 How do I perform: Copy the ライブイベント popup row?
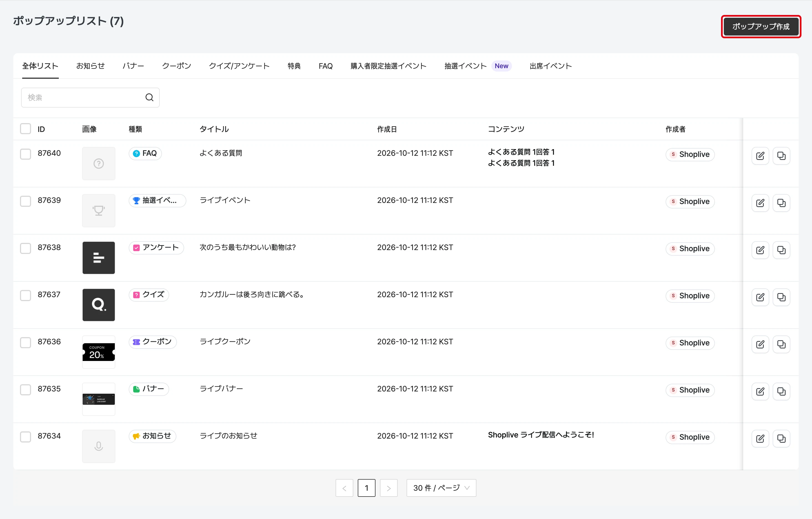(781, 203)
